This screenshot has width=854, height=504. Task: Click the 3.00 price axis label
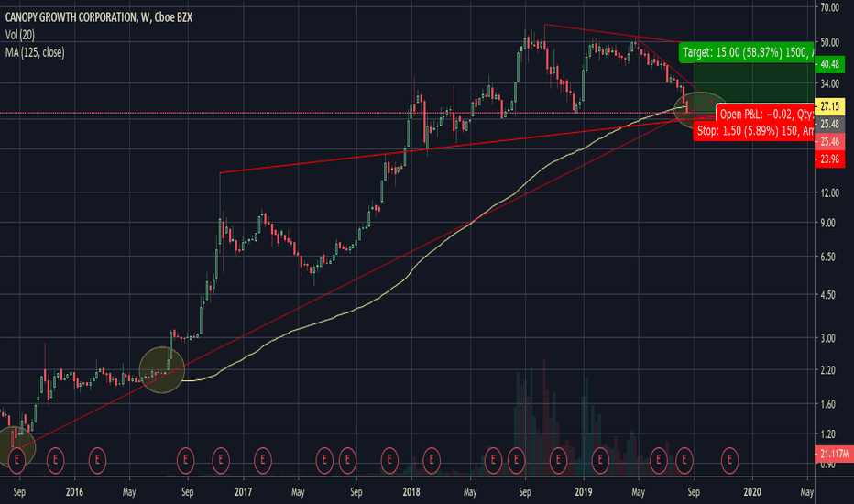pos(827,338)
